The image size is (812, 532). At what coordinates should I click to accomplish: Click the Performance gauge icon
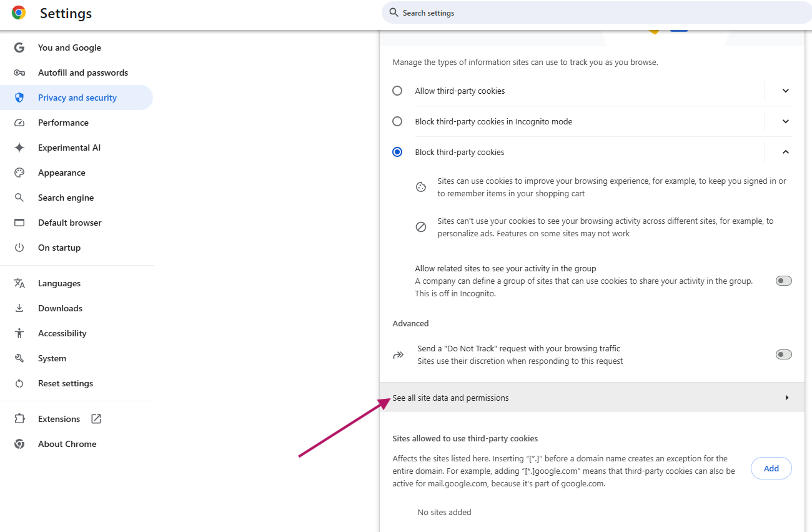(19, 123)
